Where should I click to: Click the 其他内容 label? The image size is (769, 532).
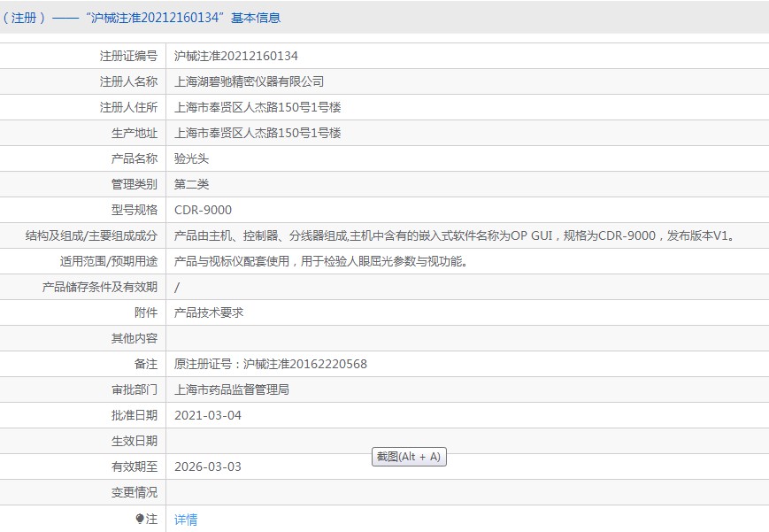pyautogui.click(x=135, y=338)
